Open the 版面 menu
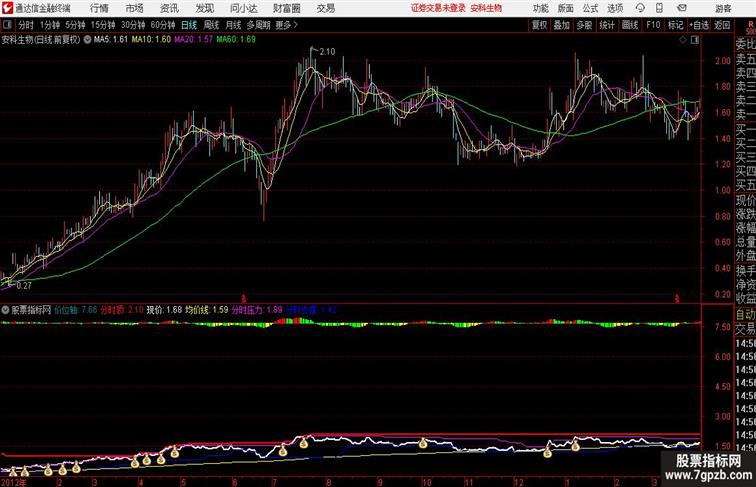The image size is (756, 487). pyautogui.click(x=566, y=8)
